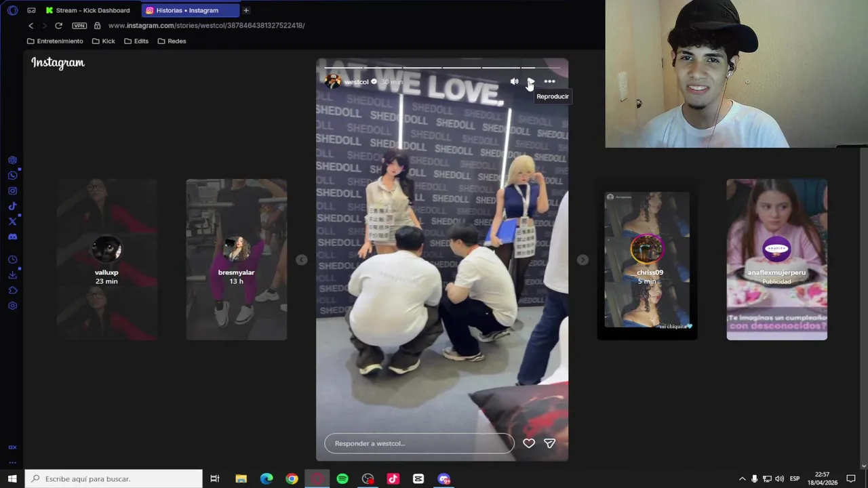Screen dimensions: 868x488
Task: Like the story with heart icon
Action: click(529, 443)
